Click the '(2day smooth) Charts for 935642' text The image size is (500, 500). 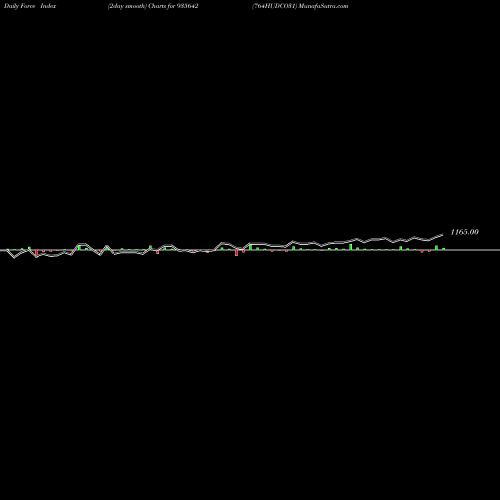(153, 6)
